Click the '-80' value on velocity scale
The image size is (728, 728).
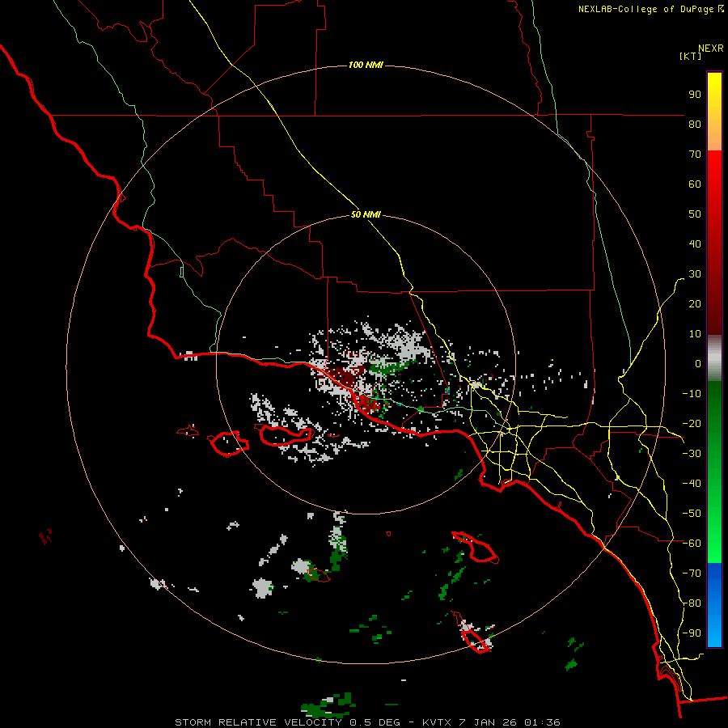pos(692,603)
